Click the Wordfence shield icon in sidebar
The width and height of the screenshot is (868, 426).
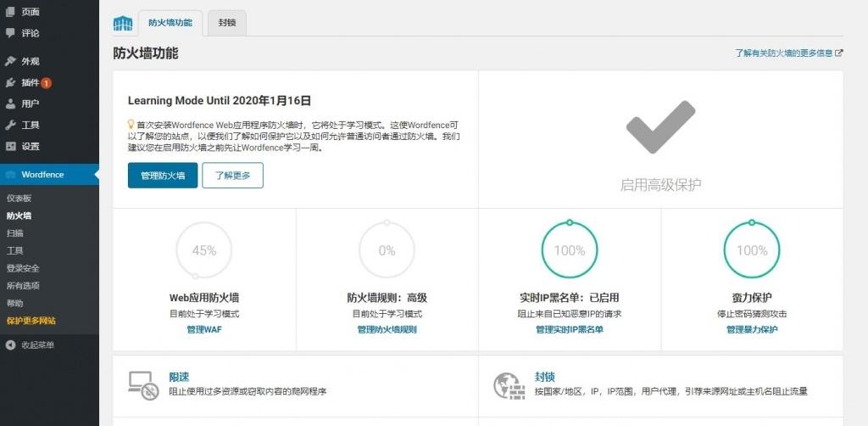tap(10, 175)
